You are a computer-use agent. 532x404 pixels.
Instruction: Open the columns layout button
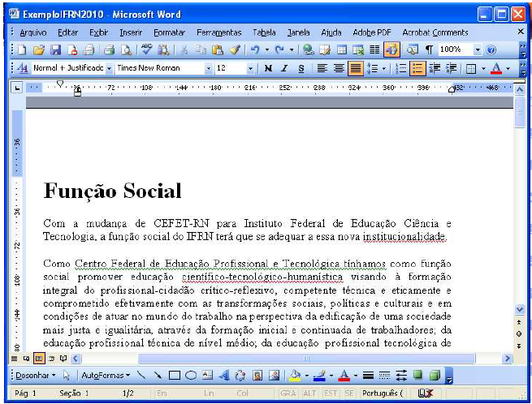(374, 50)
